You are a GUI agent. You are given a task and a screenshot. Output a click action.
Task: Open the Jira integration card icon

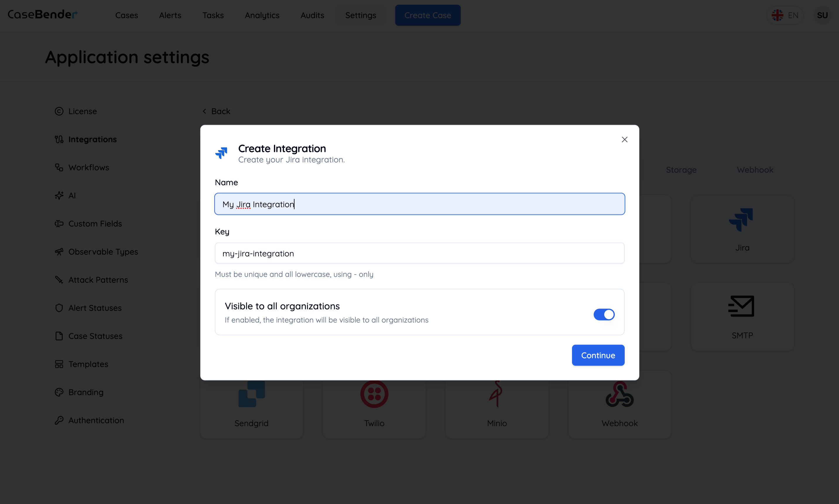[741, 220]
